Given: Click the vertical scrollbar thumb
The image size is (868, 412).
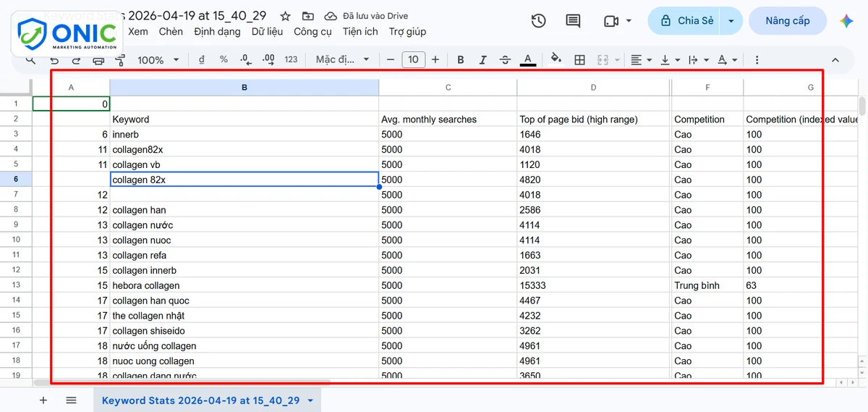Looking at the screenshot, I should [862, 106].
